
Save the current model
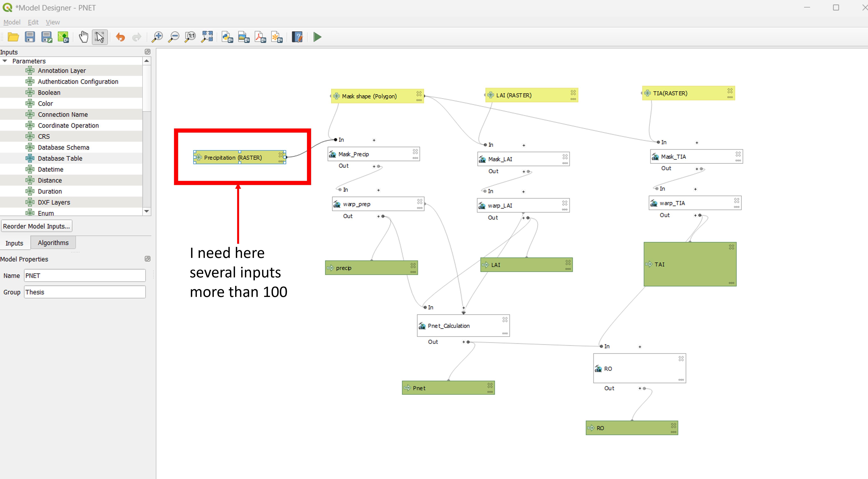pyautogui.click(x=30, y=37)
